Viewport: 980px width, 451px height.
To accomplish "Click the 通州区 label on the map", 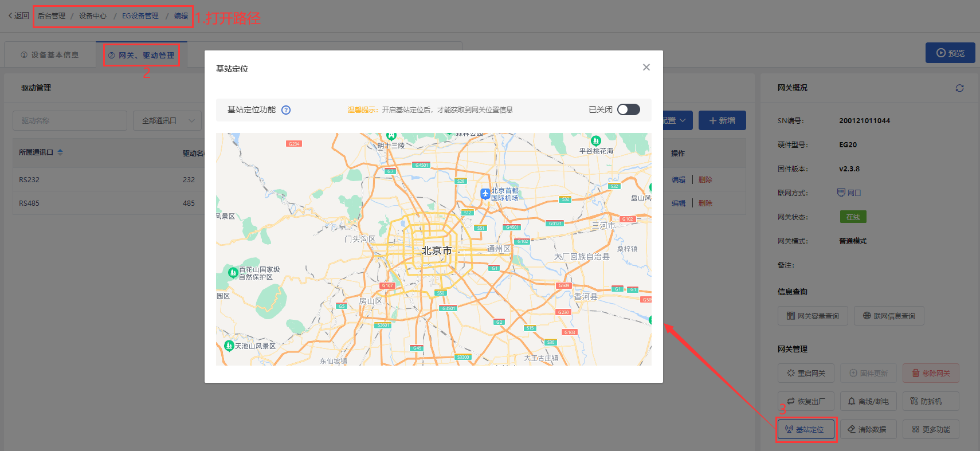I will click(499, 249).
